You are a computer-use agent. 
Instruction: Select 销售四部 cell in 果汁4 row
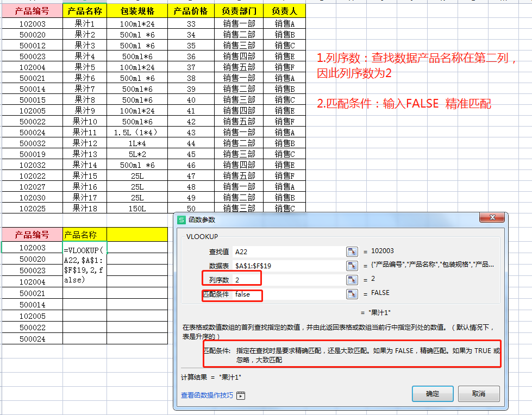coord(239,56)
